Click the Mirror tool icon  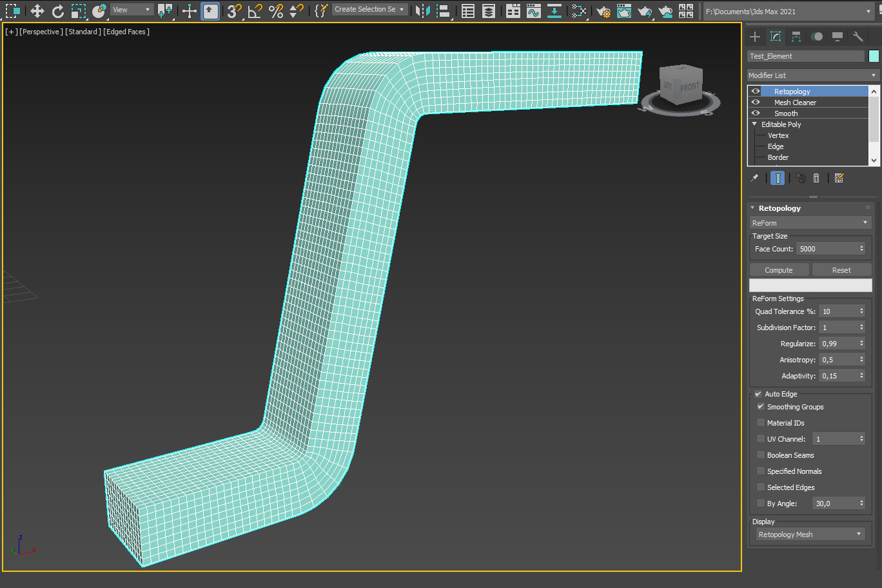pos(422,11)
